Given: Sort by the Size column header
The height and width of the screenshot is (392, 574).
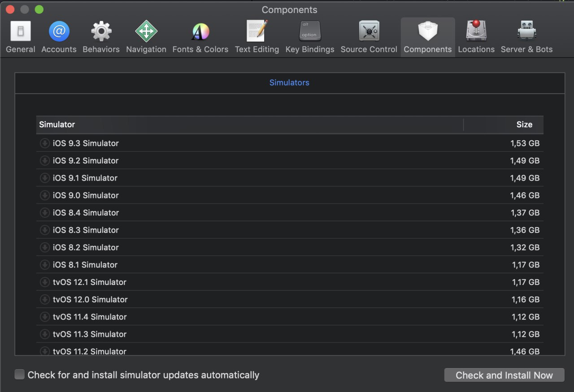Looking at the screenshot, I should (x=504, y=125).
